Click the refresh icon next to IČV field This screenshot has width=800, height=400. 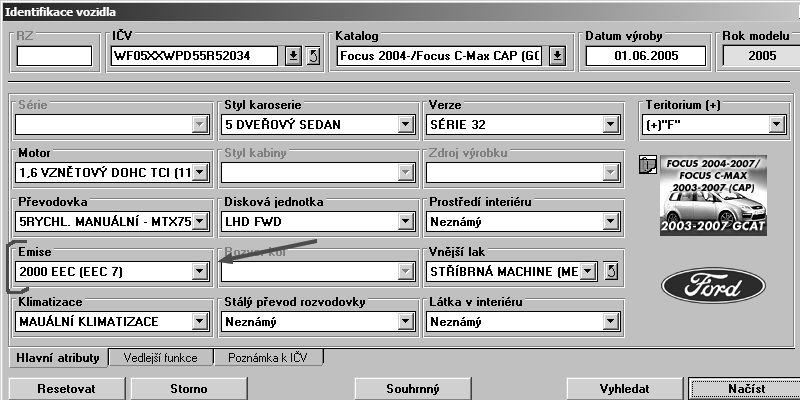coord(312,55)
